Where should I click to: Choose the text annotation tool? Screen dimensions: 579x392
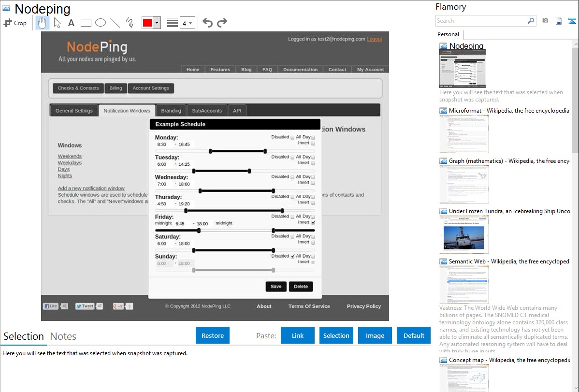pos(71,23)
